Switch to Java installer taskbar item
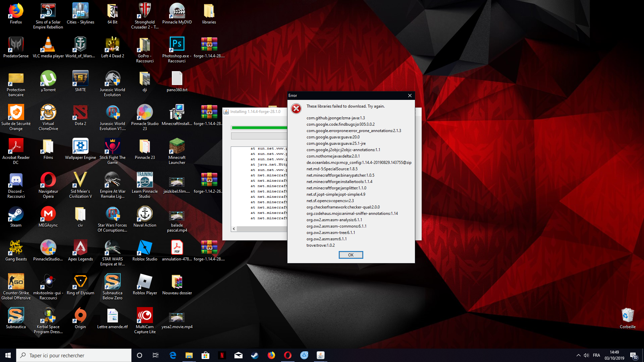The image size is (644, 362). pyautogui.click(x=320, y=355)
